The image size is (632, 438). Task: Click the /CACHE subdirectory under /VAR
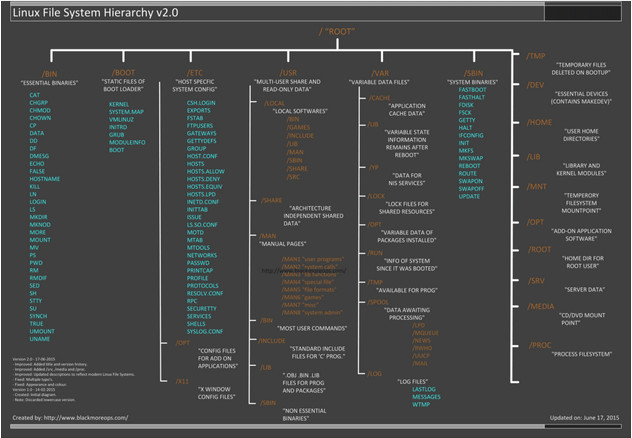(379, 98)
